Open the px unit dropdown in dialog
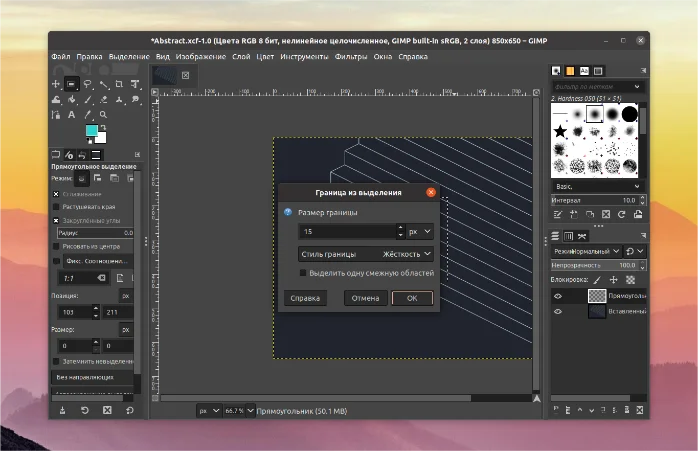 420,231
